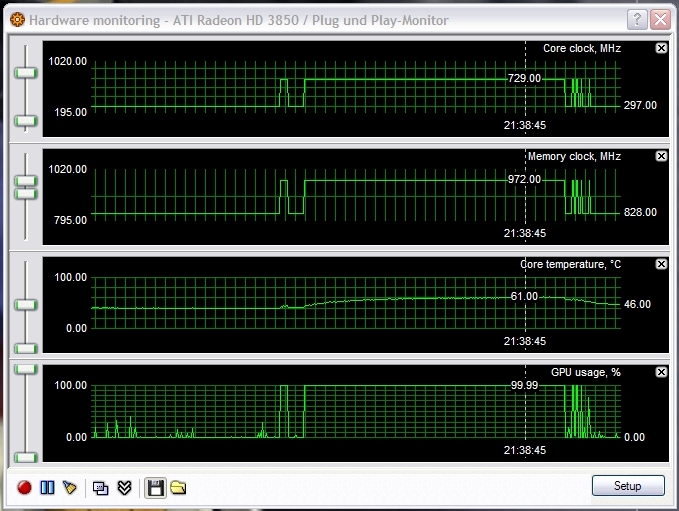
Task: Click the 100.00 upper limit of Core temperature graph
Action: (70, 277)
